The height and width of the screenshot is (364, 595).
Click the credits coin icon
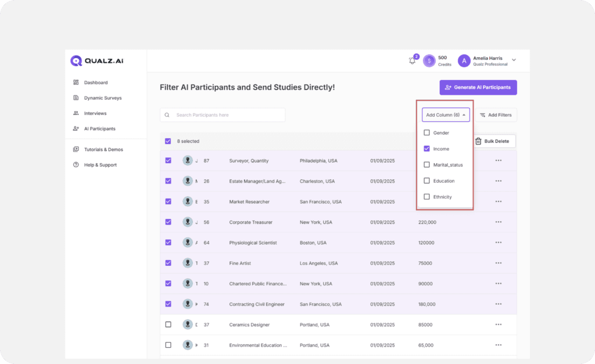[429, 60]
